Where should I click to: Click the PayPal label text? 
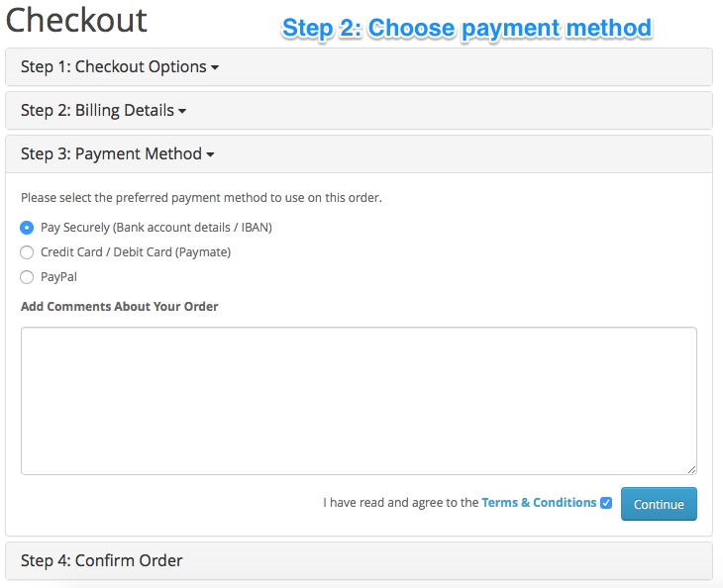[58, 277]
